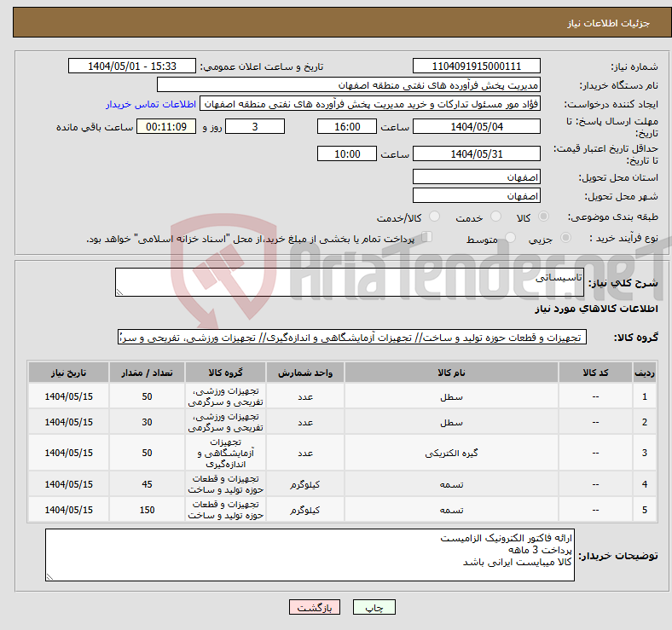
Task: Click تجهیزات آزمایشگاهی و اندازه‌گیری group cell
Action: click(225, 453)
